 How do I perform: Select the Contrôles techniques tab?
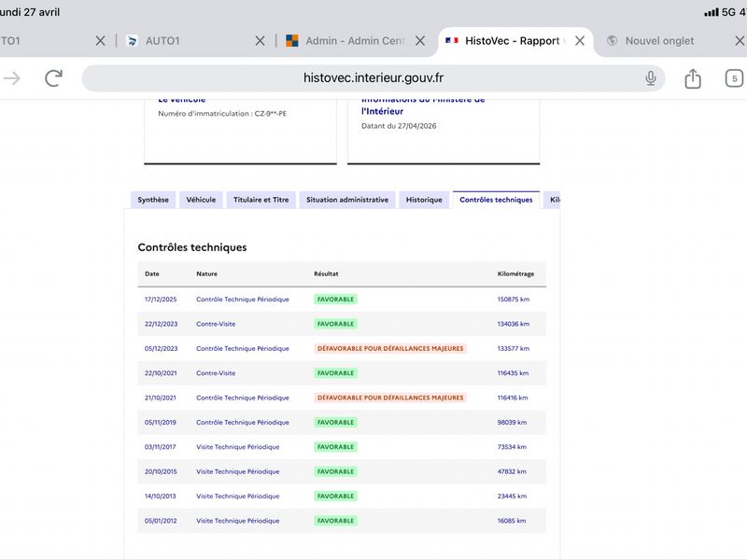pyautogui.click(x=496, y=200)
